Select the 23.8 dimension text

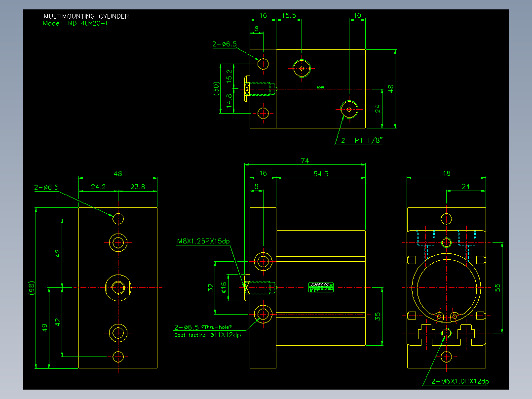click(x=137, y=187)
